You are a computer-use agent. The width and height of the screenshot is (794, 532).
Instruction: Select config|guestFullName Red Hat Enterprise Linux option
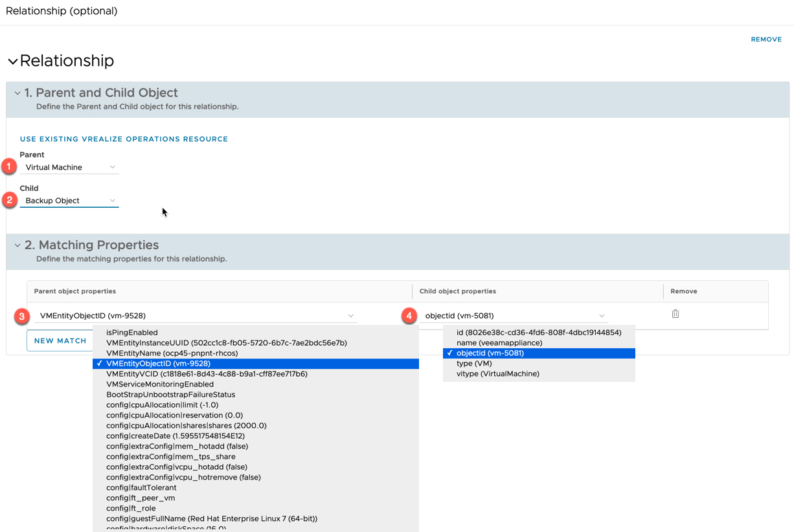(x=256, y=519)
